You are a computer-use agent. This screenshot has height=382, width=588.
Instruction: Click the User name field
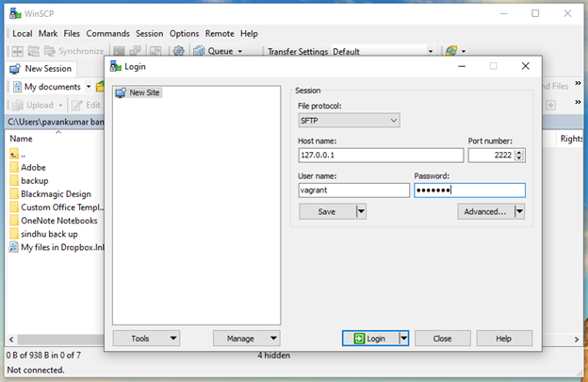[x=354, y=191]
